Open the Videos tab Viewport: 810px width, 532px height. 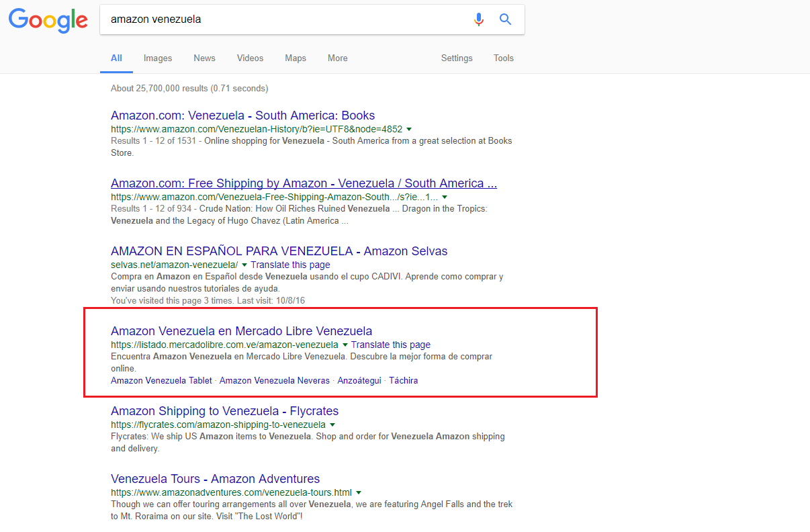pyautogui.click(x=250, y=58)
